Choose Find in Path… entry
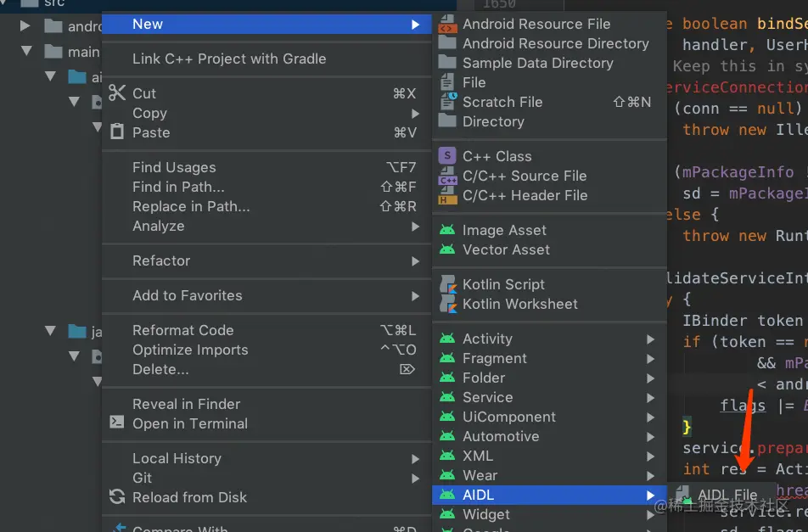808x532 pixels. coord(267,187)
